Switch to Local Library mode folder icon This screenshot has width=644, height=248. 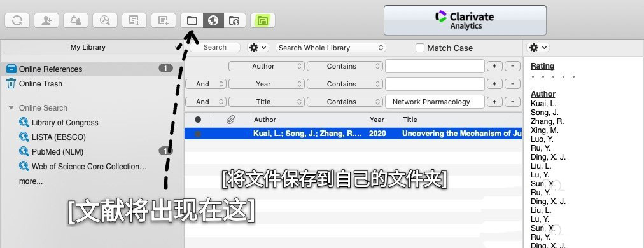coord(192,20)
